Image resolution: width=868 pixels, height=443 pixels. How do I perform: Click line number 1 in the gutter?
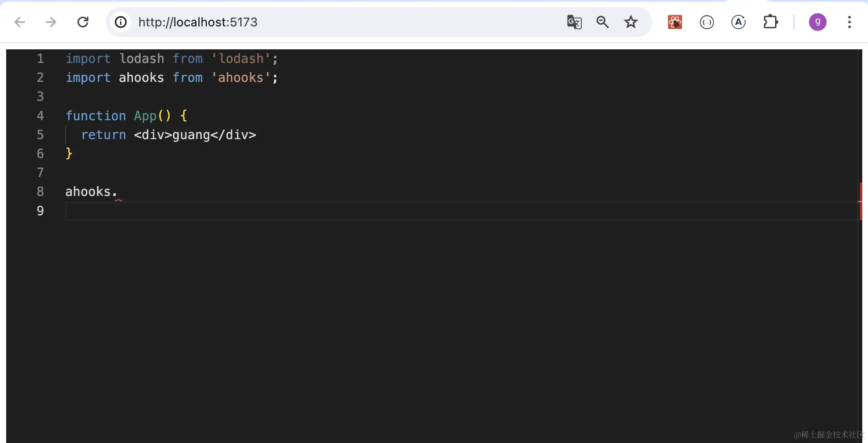point(41,59)
